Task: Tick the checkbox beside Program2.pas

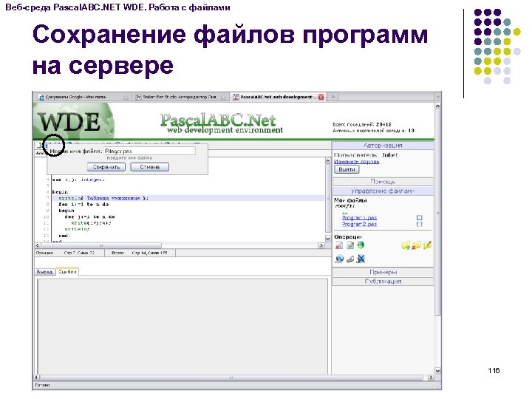Action: 420,225
